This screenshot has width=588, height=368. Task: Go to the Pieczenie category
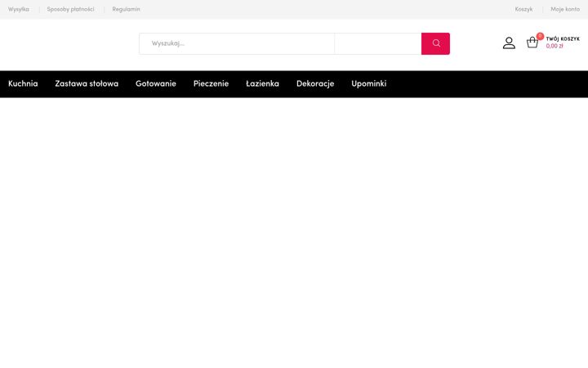pyautogui.click(x=212, y=83)
